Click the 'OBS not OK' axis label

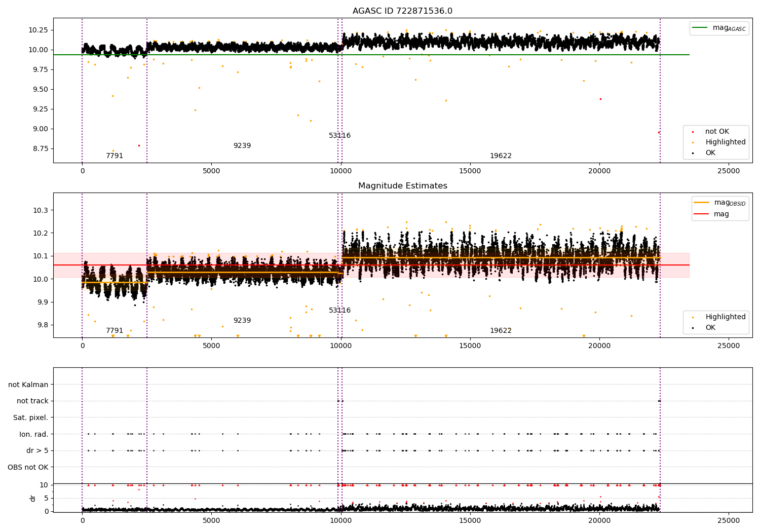28,467
